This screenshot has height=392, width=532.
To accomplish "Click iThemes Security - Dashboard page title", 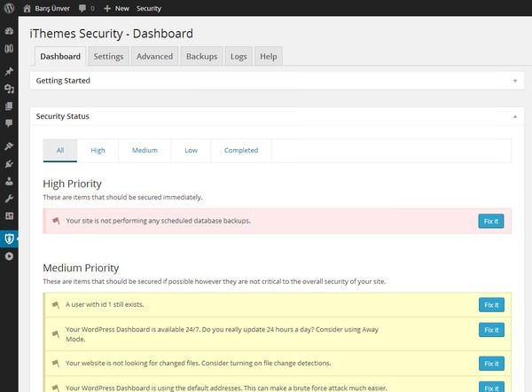I will point(112,34).
